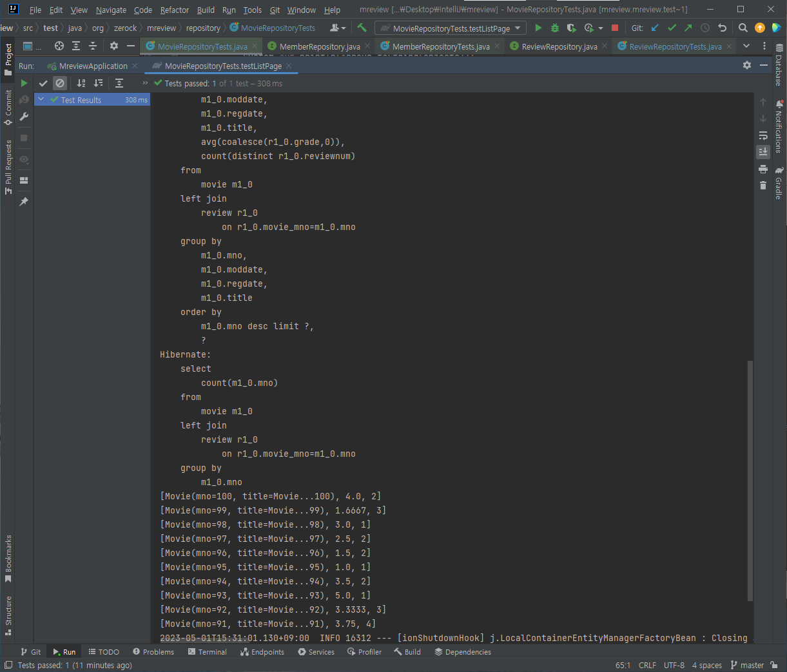Toggle sort tests alphabetically
Screen dimensions: 787x672
[81, 83]
